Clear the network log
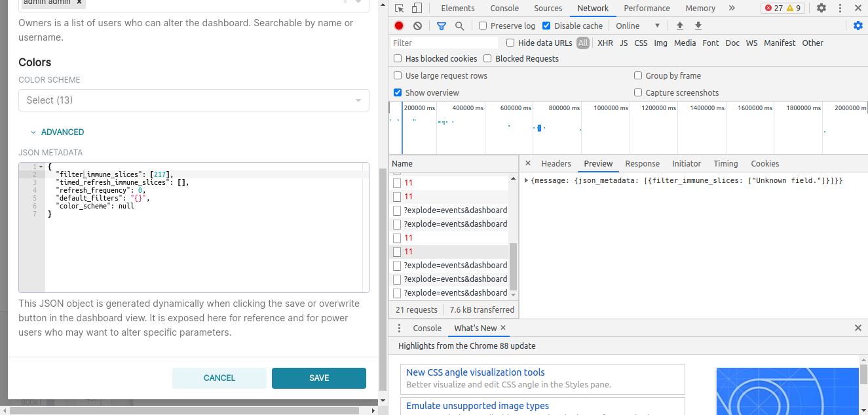This screenshot has width=868, height=415. click(417, 26)
